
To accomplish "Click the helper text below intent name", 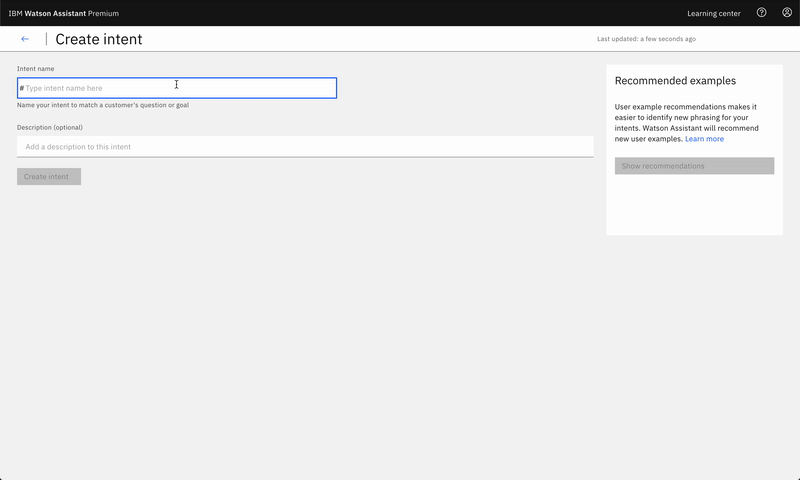I will click(x=103, y=105).
